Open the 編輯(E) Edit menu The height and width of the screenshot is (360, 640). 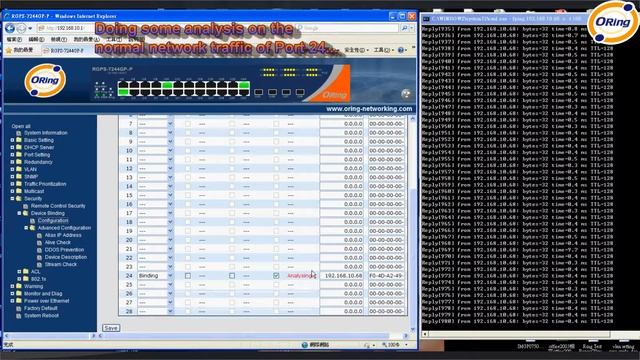(x=36, y=39)
